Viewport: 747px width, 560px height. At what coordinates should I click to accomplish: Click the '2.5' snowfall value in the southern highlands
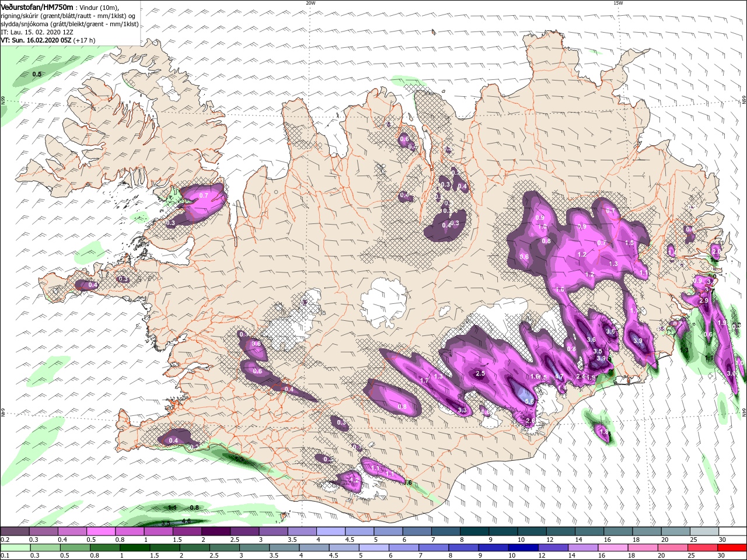(481, 373)
